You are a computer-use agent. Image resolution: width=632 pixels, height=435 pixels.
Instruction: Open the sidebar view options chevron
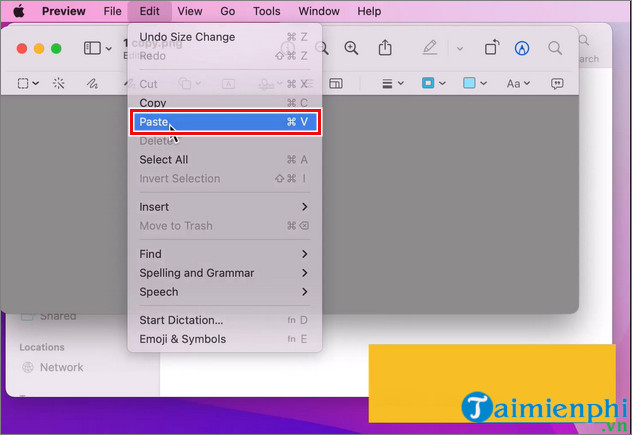point(109,49)
